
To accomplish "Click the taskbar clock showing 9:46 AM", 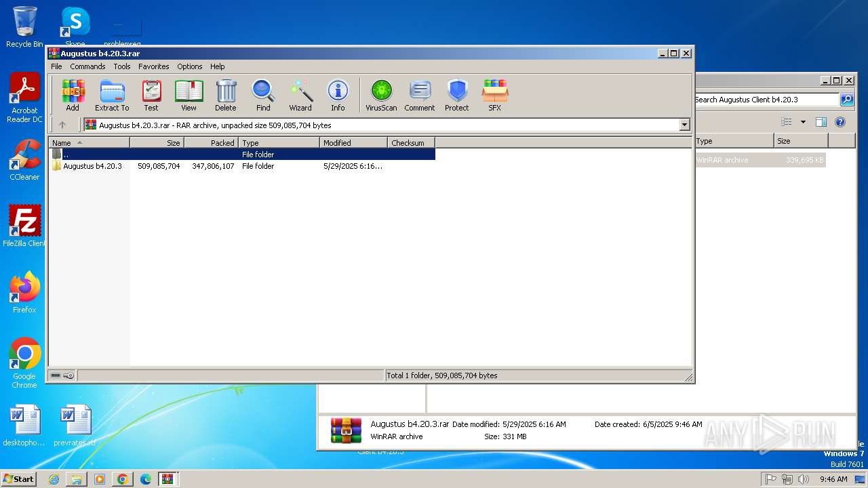I will (x=833, y=479).
